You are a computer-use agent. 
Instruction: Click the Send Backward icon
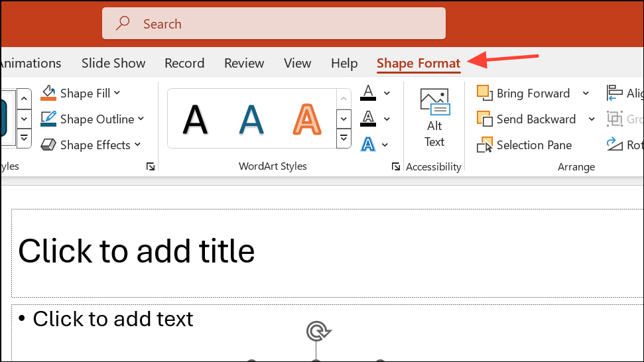click(x=484, y=119)
